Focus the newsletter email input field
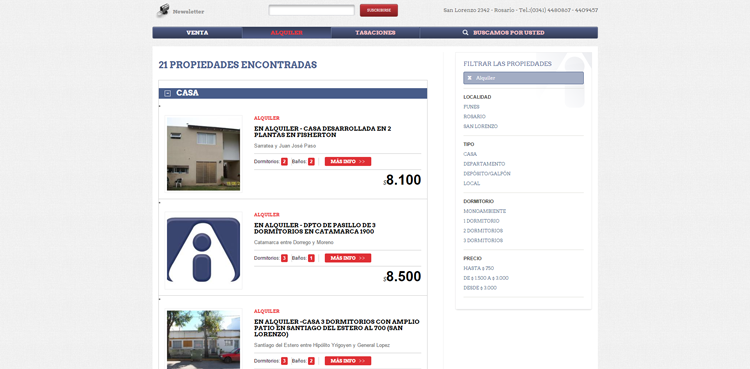The width and height of the screenshot is (750, 369). [311, 10]
